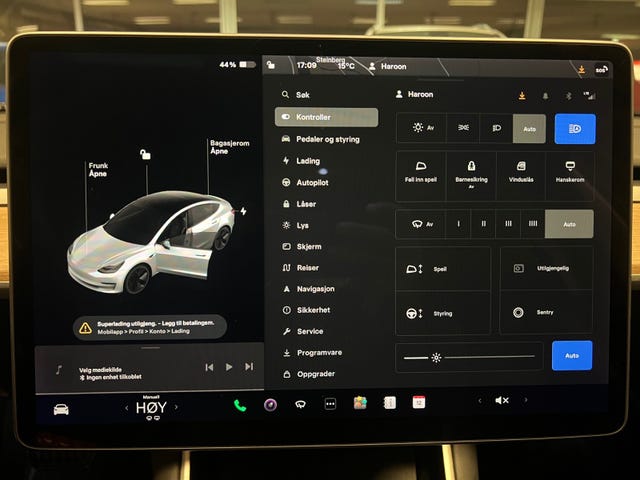Screen dimensions: 640x480
Task: Toggle Sentry mode
Action: 547,312
